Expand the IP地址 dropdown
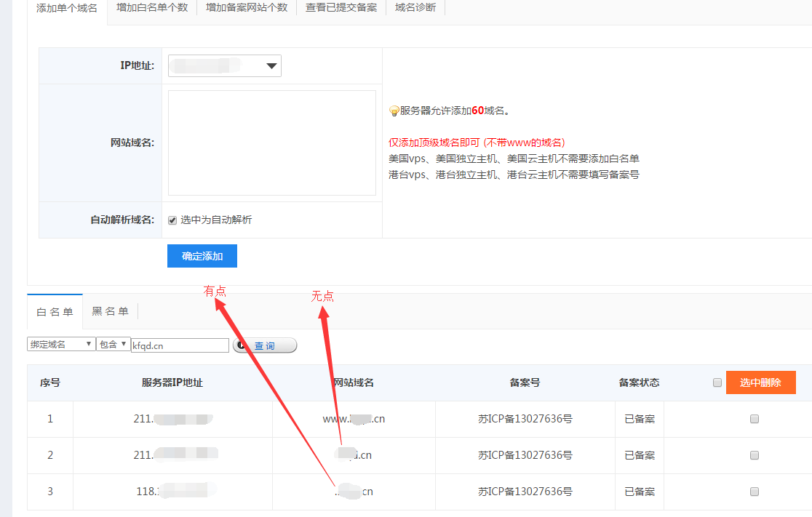This screenshot has height=517, width=812. point(224,66)
